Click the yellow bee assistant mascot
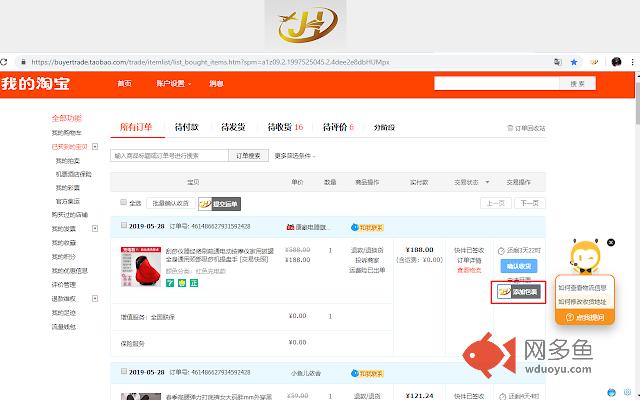 (585, 258)
